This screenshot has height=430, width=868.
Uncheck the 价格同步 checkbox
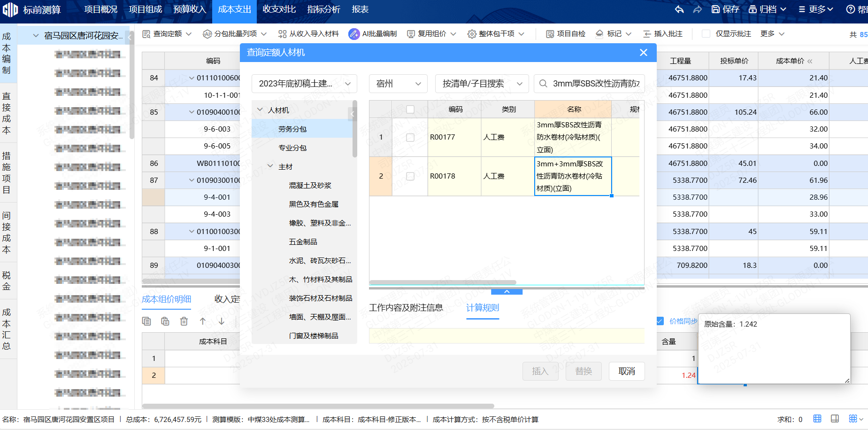(660, 321)
